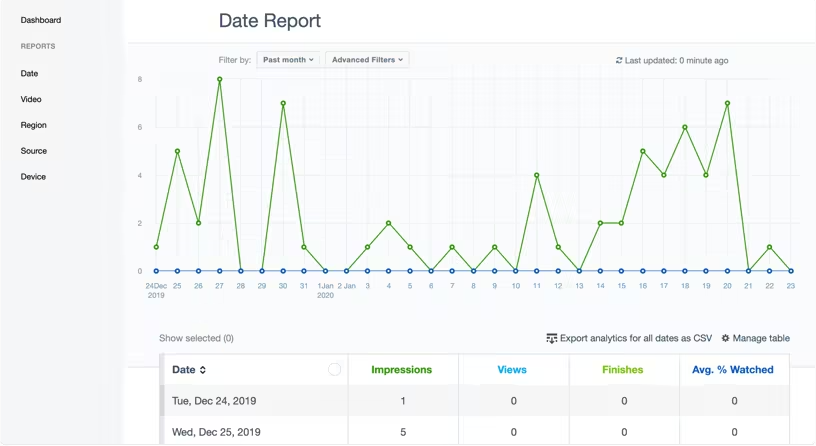The image size is (816, 446).
Task: Open the Region report
Action: coord(33,125)
